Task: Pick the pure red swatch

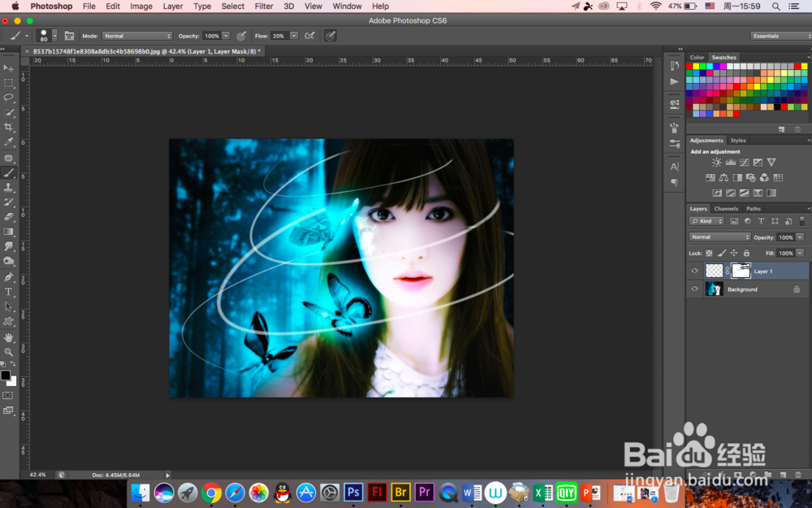Action: point(689,67)
